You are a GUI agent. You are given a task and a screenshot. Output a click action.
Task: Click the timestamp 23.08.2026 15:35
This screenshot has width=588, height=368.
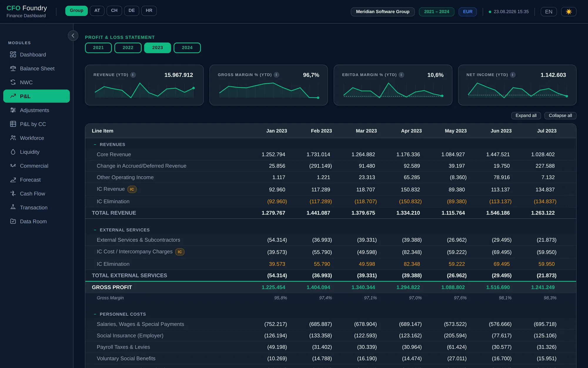(x=511, y=12)
